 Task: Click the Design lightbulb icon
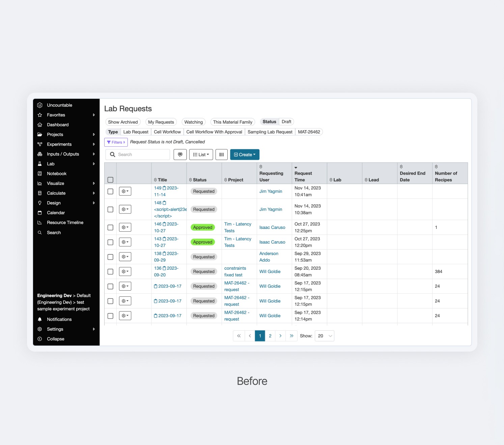tap(40, 203)
